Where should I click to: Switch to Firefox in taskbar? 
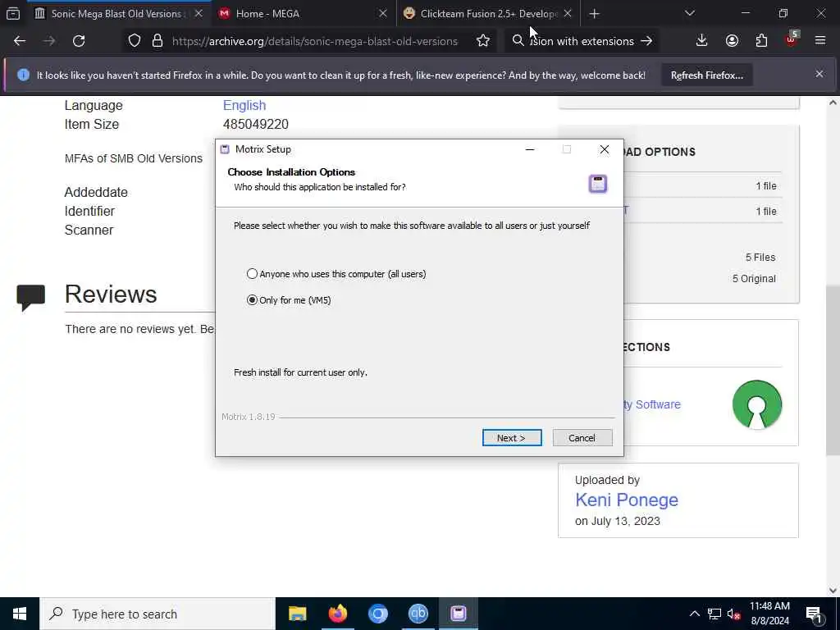(337, 614)
